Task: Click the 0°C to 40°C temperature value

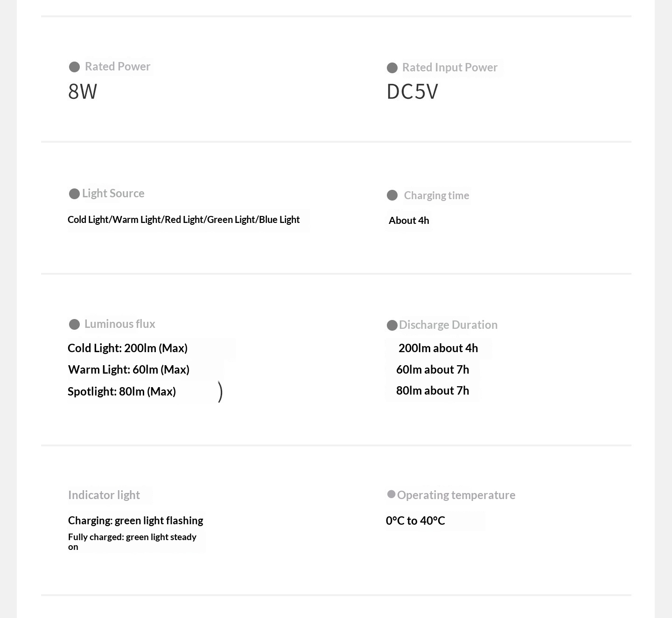Action: (415, 521)
